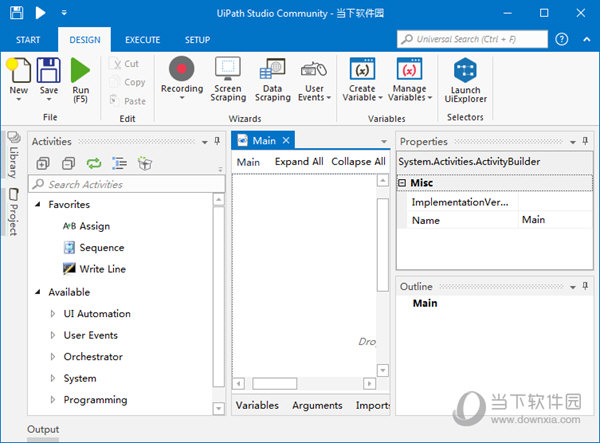The image size is (600, 443).
Task: Select the Sequence activity
Action: point(94,248)
